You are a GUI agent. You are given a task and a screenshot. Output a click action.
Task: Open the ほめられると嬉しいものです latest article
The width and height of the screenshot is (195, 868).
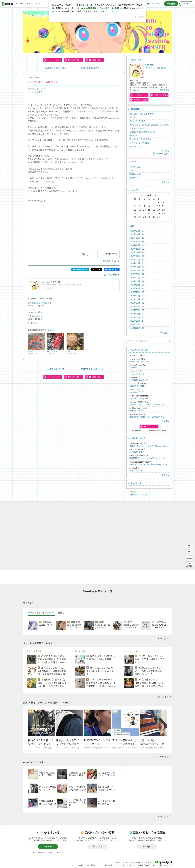point(141,114)
